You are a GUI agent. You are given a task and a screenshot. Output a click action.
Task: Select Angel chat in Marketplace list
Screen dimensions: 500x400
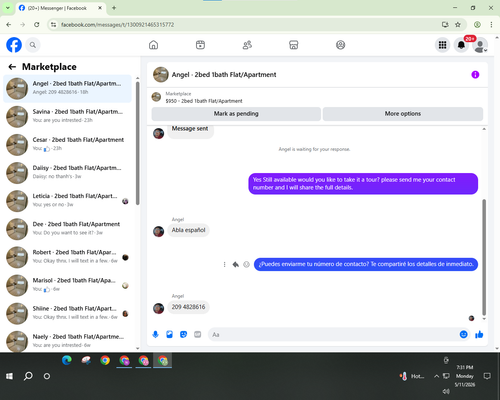coord(67,89)
